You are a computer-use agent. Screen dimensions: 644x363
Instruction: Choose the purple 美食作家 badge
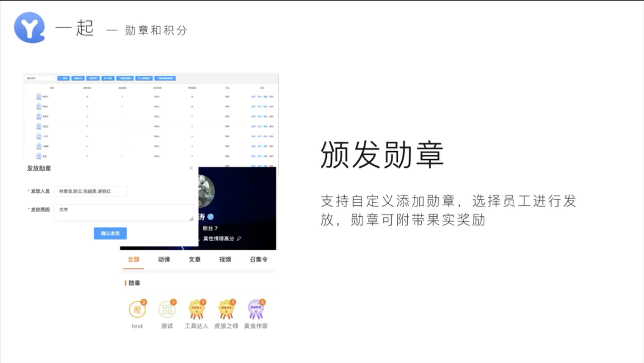pyautogui.click(x=256, y=309)
